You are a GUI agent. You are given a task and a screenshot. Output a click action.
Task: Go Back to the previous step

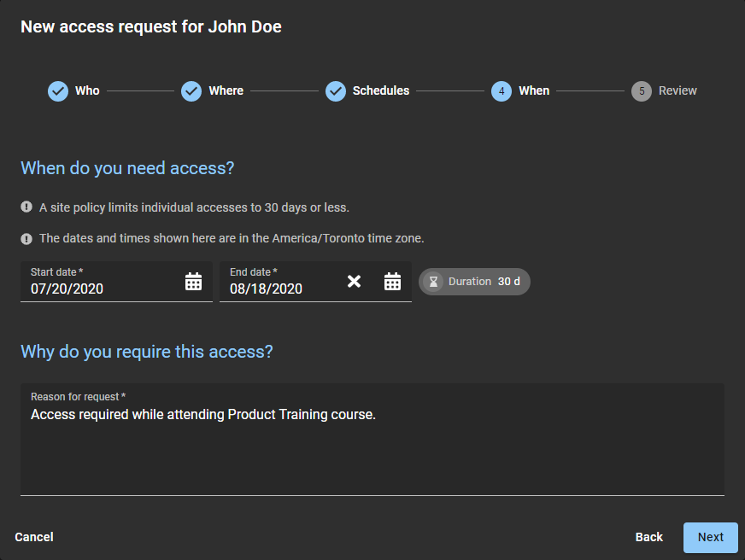648,537
